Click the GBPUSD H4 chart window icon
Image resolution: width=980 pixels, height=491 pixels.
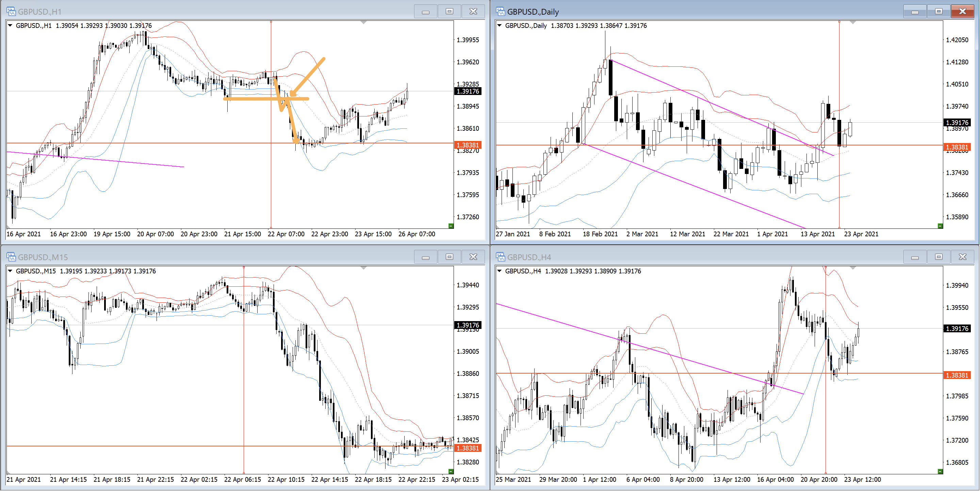[500, 257]
